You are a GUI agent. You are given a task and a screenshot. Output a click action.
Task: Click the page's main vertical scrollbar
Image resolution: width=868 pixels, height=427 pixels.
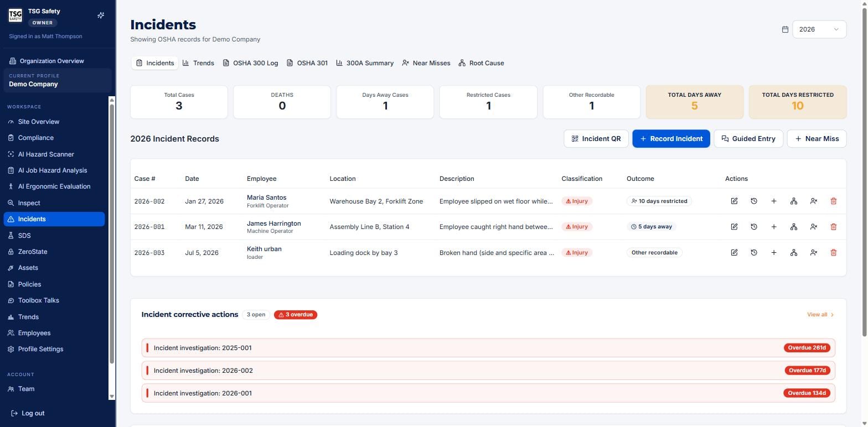(x=865, y=171)
